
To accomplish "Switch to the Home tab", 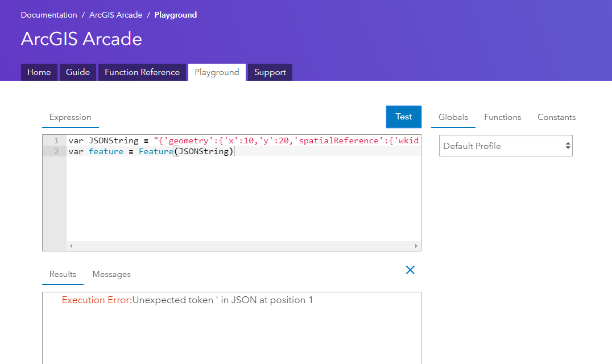I will (39, 72).
